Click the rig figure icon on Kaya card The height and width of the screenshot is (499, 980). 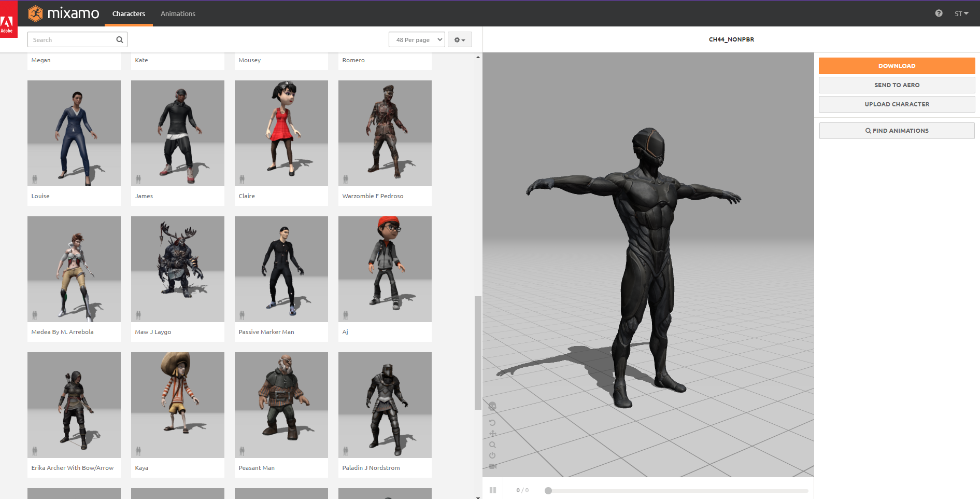(138, 451)
